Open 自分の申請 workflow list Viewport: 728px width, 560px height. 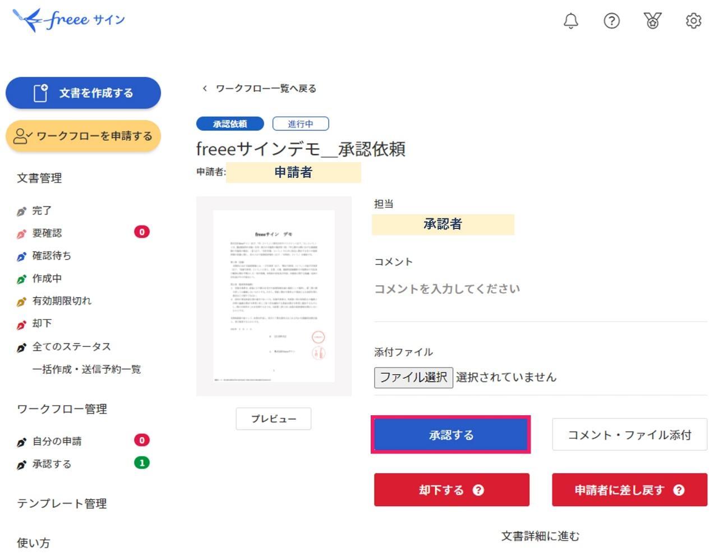coord(57,441)
